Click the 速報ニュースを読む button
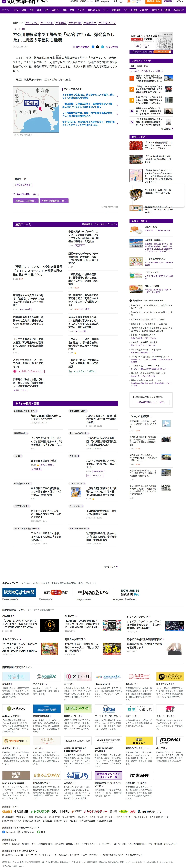This screenshot has height=868, width=186. (x=26, y=201)
